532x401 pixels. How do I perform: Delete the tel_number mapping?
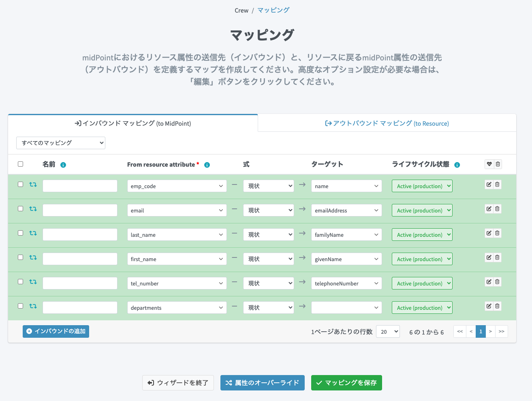click(497, 282)
